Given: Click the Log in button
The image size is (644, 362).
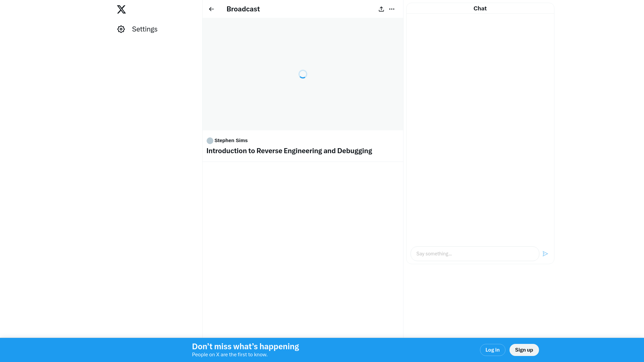Looking at the screenshot, I should click(x=492, y=350).
